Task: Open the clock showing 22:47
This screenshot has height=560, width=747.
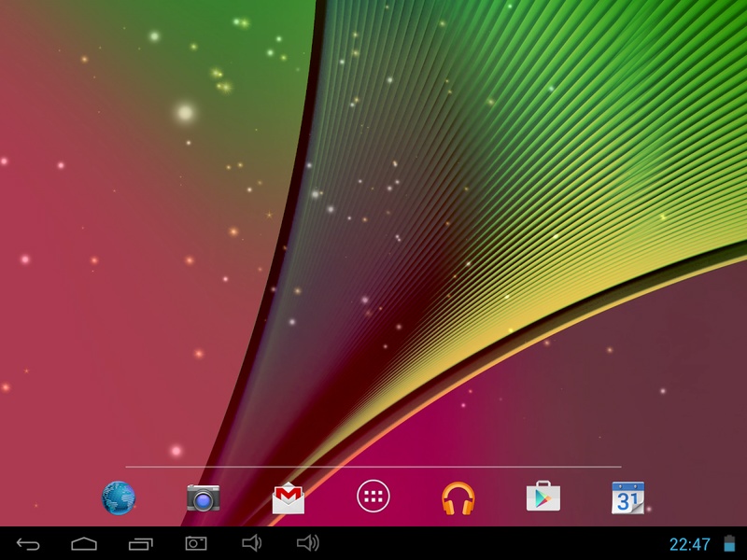Action: [x=689, y=544]
